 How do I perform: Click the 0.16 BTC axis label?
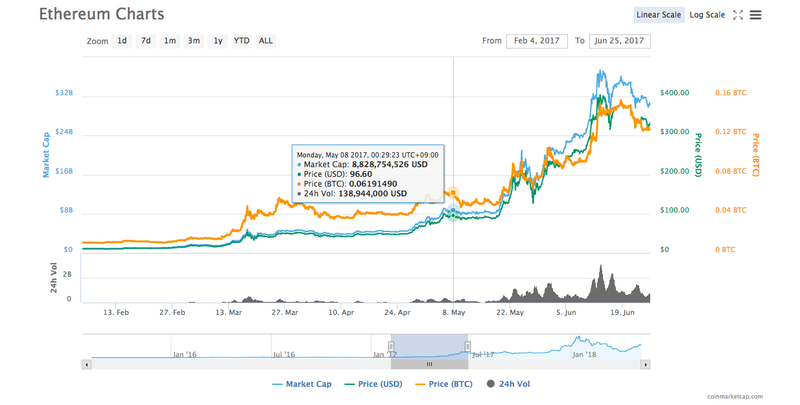731,93
